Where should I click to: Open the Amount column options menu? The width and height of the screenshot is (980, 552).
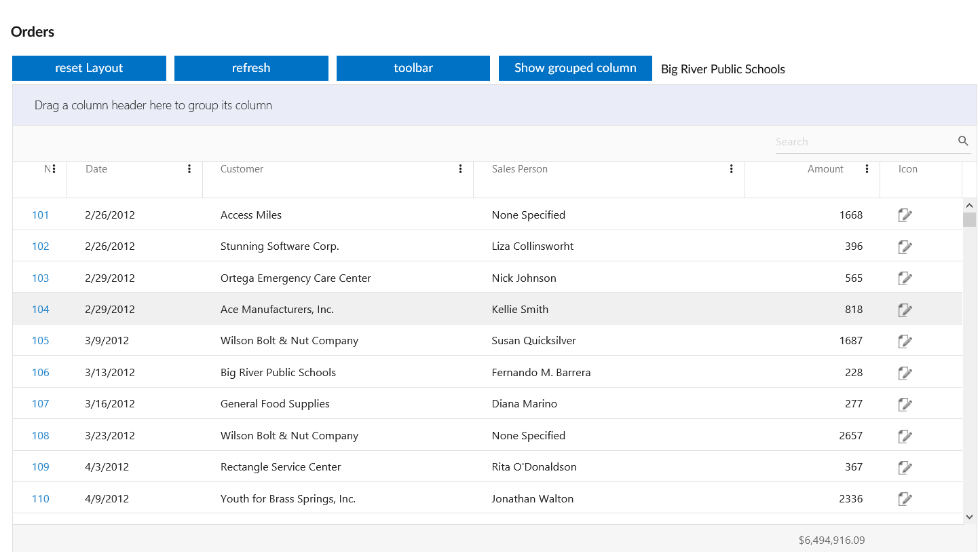point(867,169)
